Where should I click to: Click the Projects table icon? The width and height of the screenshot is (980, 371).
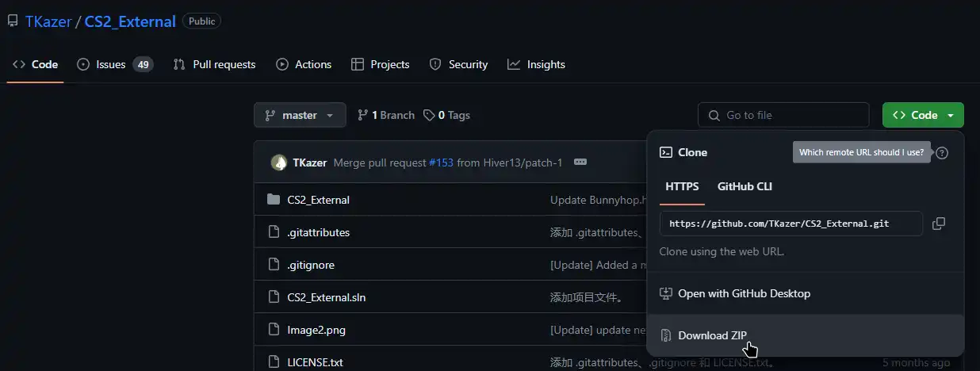coord(358,64)
